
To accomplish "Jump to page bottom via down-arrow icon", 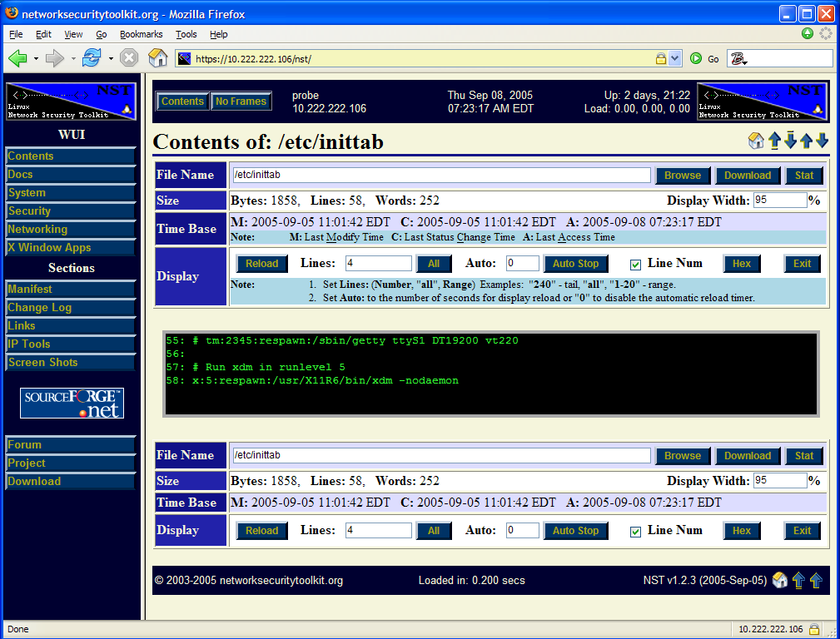I will 789,141.
